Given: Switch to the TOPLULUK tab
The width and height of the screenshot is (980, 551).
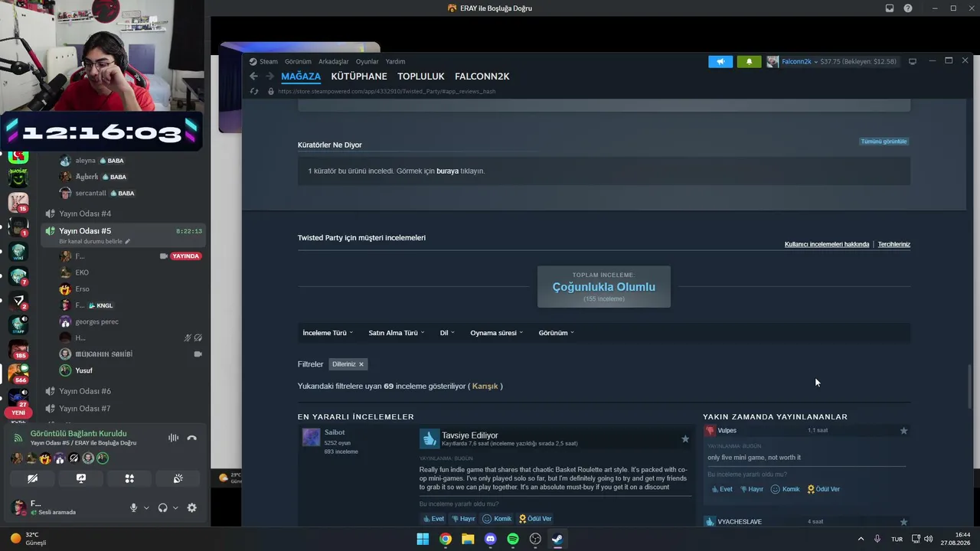Looking at the screenshot, I should (x=421, y=77).
